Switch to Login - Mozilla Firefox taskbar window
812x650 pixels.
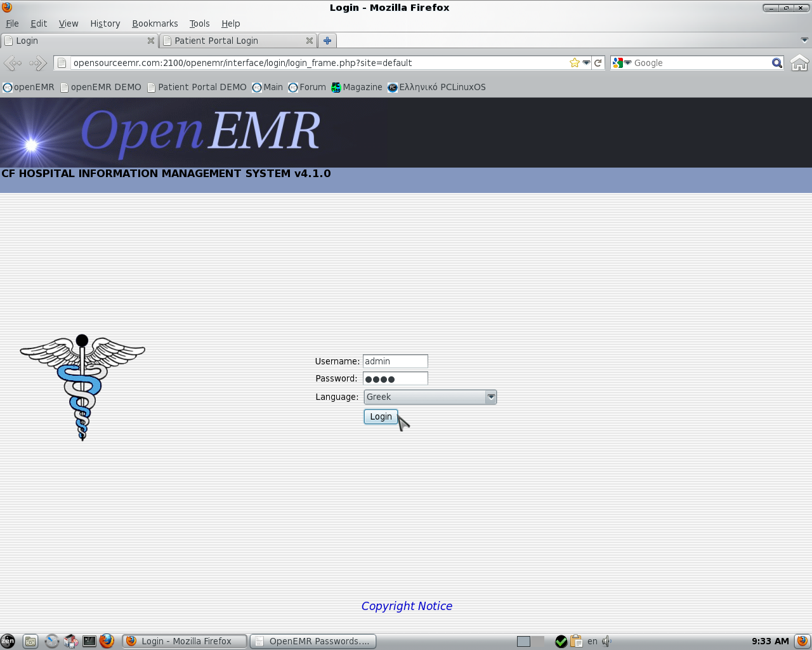pyautogui.click(x=185, y=641)
